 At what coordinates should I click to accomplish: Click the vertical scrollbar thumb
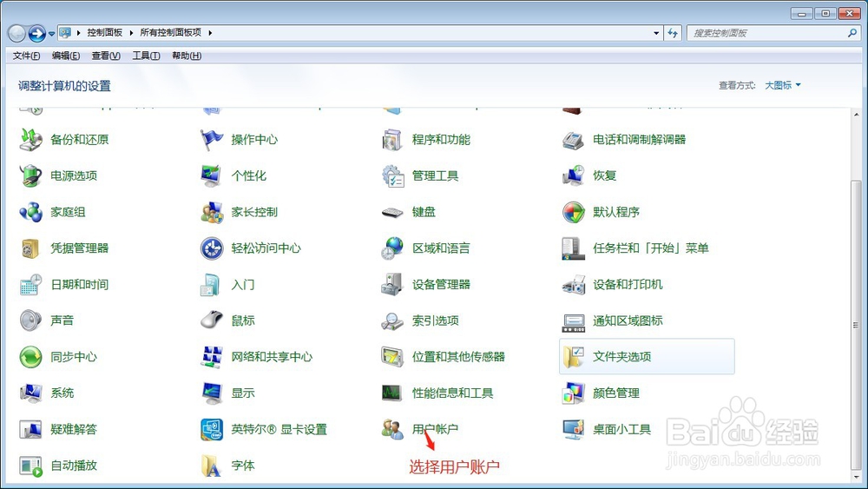pyautogui.click(x=857, y=325)
